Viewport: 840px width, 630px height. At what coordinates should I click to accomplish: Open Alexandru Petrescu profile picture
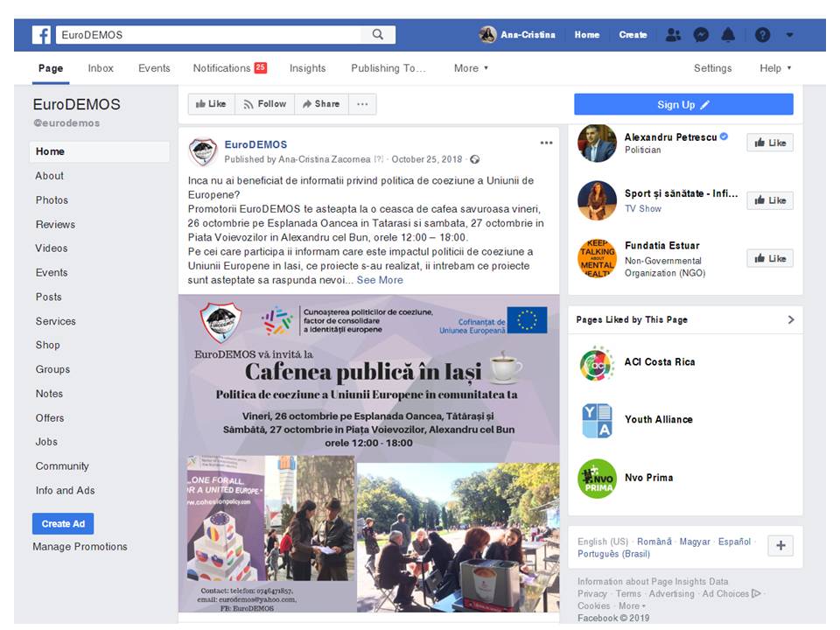click(x=597, y=143)
